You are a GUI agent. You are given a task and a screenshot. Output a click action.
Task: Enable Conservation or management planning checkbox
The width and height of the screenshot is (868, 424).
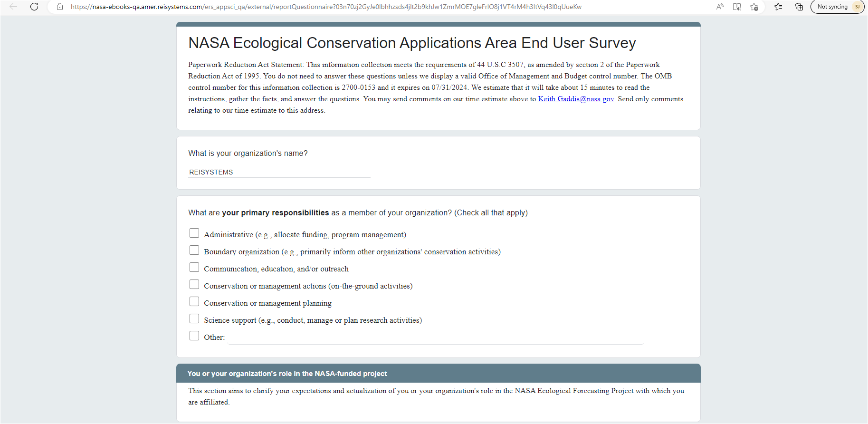point(194,301)
